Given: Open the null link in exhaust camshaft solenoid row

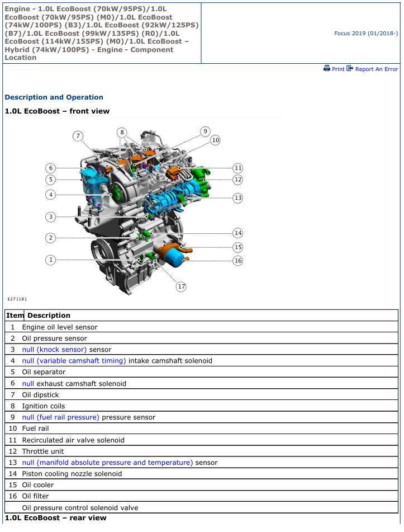Looking at the screenshot, I should (x=28, y=383).
